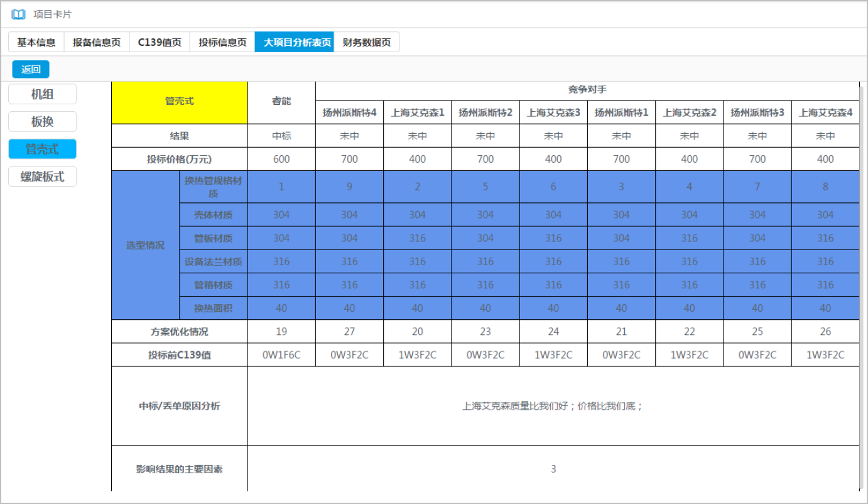Go to the 投标信息页 tab
The width and height of the screenshot is (868, 504).
222,43
